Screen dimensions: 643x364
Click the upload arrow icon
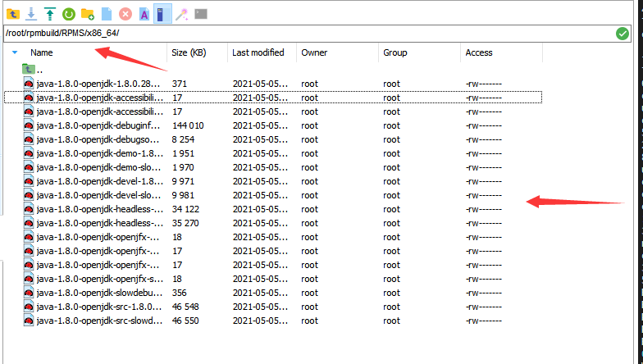(50, 14)
